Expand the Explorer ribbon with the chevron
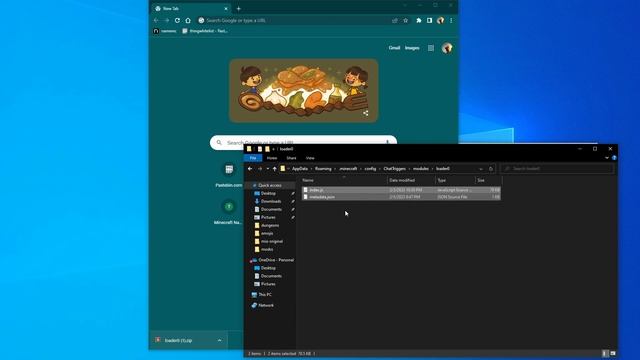 [607, 158]
